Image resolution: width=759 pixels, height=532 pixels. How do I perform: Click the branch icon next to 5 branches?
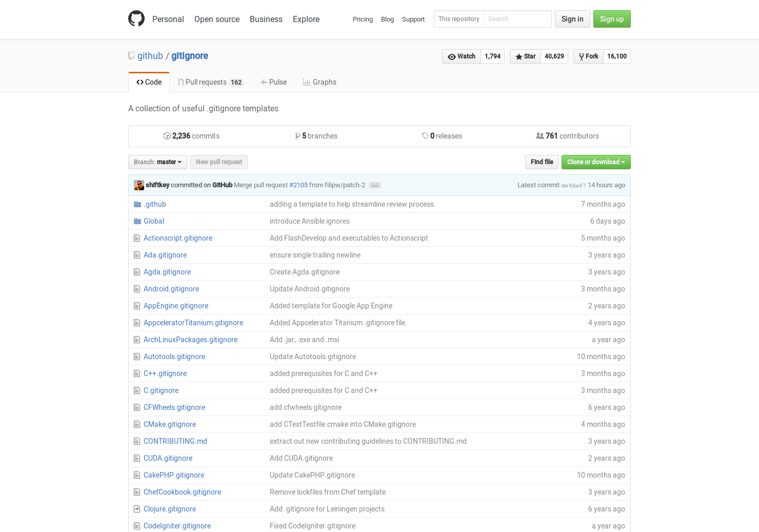(298, 136)
